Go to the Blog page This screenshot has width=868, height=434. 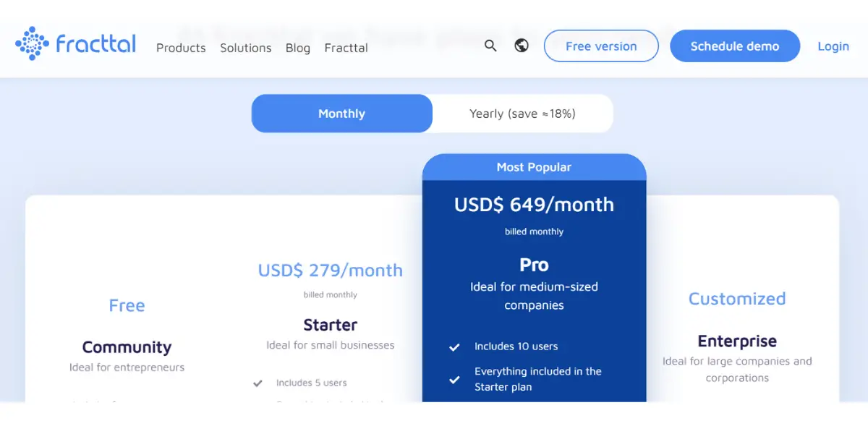click(x=297, y=48)
